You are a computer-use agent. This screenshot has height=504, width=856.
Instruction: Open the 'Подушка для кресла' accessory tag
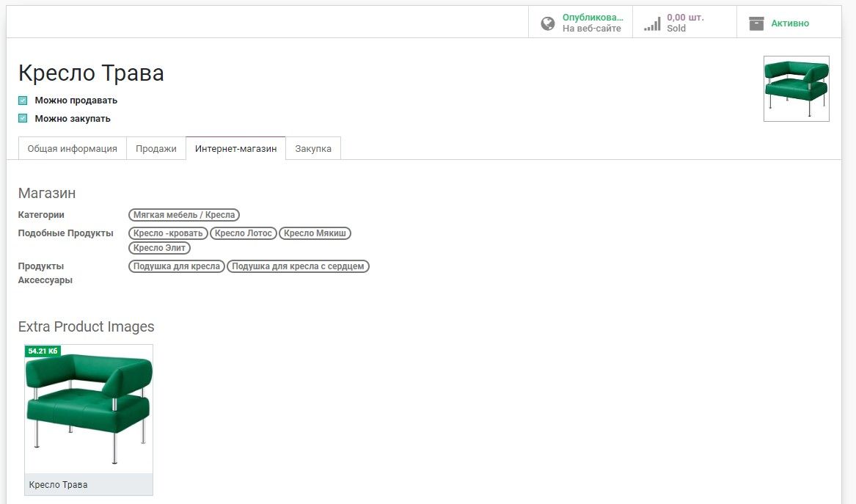pyautogui.click(x=177, y=266)
